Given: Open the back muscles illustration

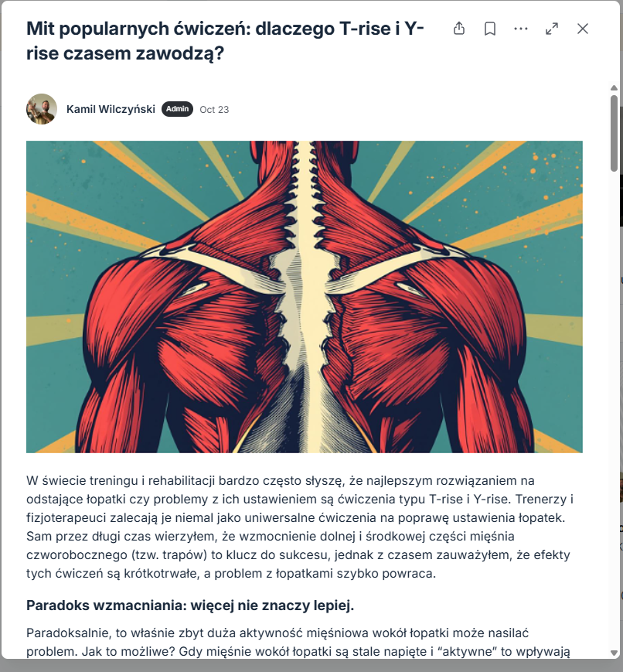Looking at the screenshot, I should pyautogui.click(x=305, y=297).
